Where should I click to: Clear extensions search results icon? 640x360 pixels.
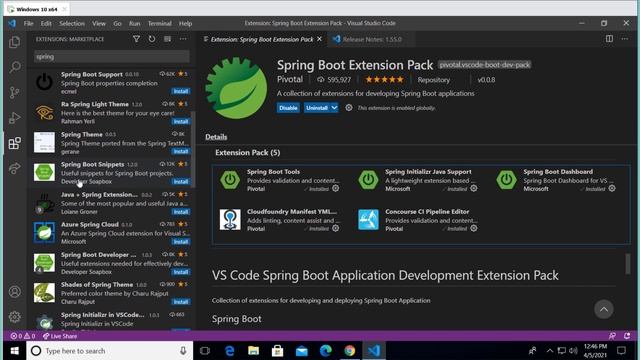pyautogui.click(x=167, y=39)
